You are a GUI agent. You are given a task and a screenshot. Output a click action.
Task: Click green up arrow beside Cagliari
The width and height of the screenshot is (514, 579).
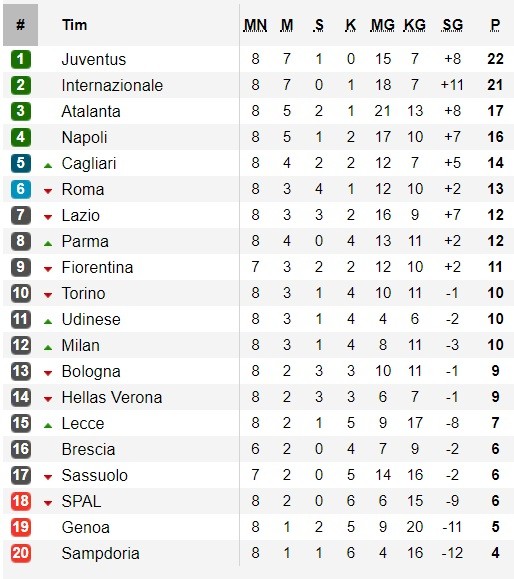click(48, 166)
